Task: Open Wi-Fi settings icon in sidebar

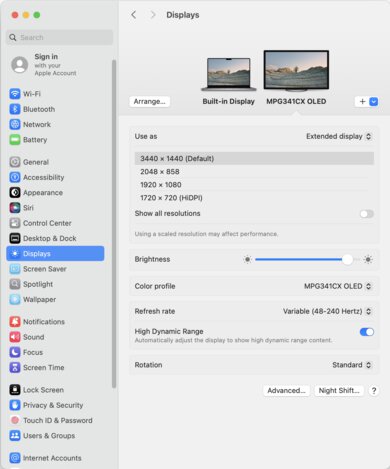Action: pos(15,94)
